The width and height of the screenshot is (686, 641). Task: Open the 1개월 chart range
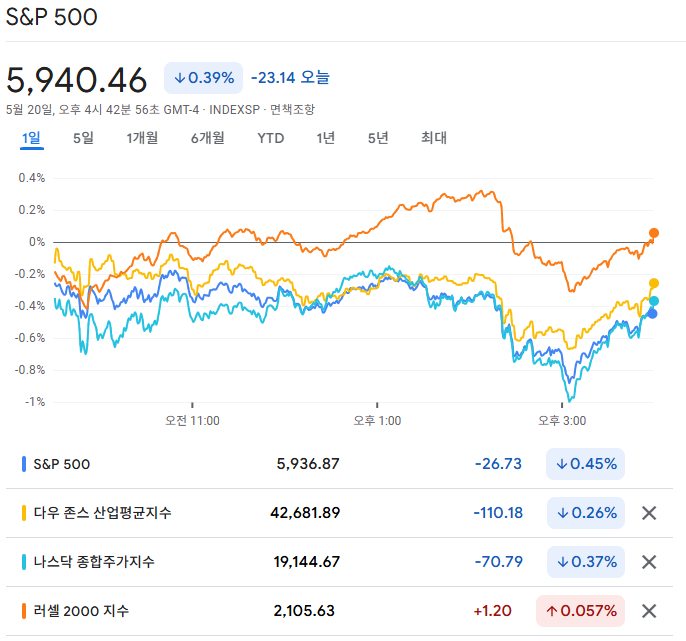[142, 138]
